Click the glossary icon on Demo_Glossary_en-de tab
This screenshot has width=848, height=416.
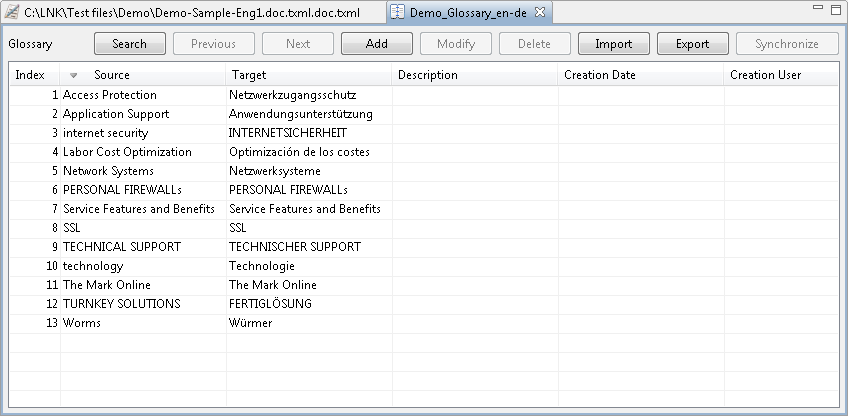click(398, 12)
